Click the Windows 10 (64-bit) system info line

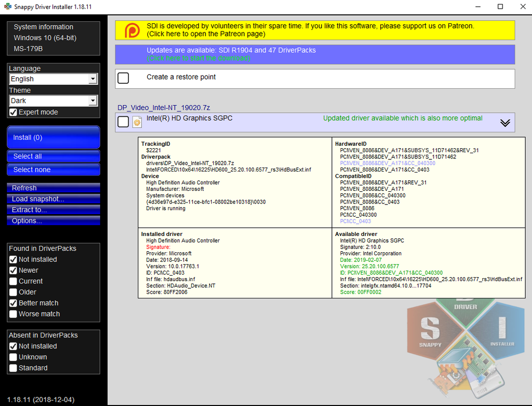(45, 38)
